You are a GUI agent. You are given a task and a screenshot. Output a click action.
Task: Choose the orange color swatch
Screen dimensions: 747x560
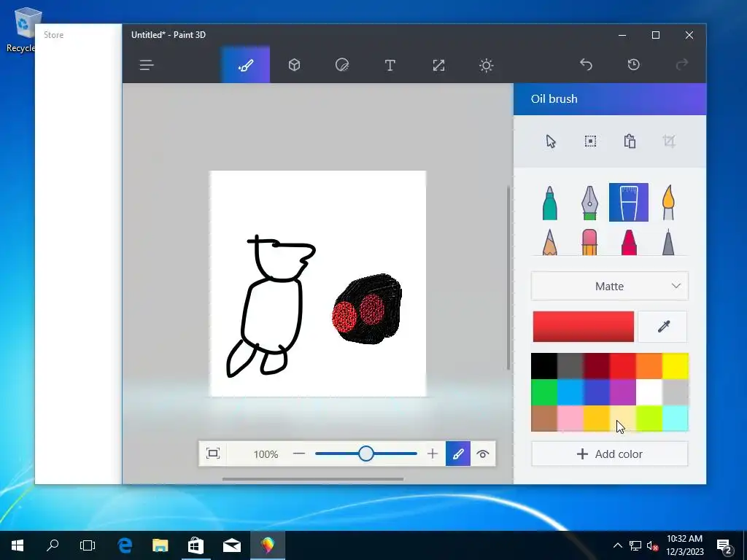pyautogui.click(x=649, y=366)
